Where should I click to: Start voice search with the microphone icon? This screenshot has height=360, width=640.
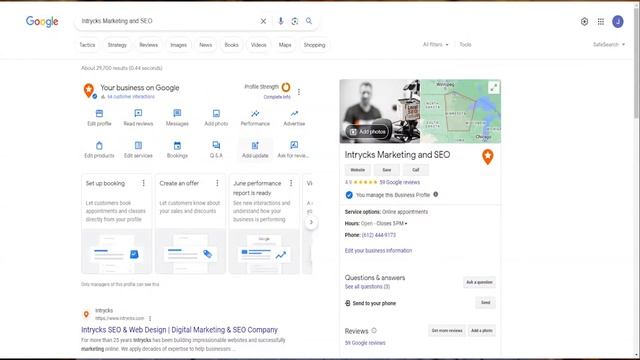[x=281, y=21]
